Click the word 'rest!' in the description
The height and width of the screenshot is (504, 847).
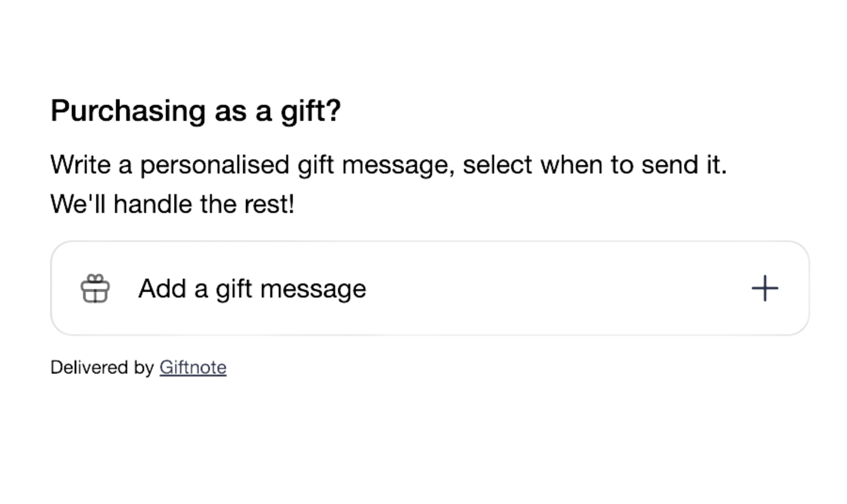pyautogui.click(x=269, y=204)
